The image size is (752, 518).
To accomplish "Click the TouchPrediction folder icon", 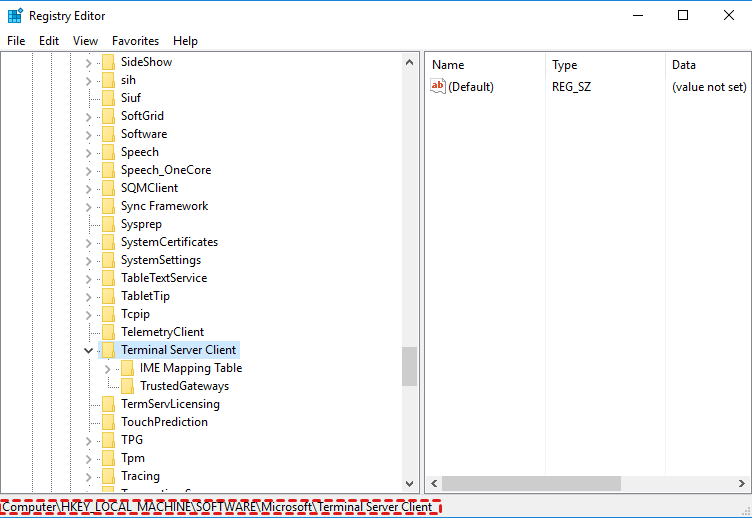I will pyautogui.click(x=108, y=422).
